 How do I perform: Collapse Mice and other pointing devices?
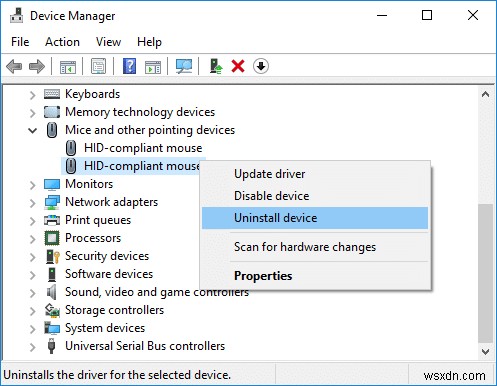pos(32,130)
